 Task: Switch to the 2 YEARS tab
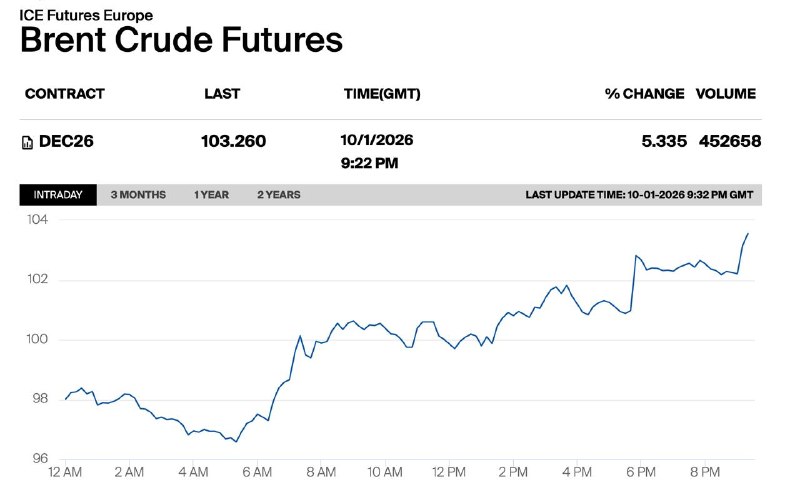[279, 195]
